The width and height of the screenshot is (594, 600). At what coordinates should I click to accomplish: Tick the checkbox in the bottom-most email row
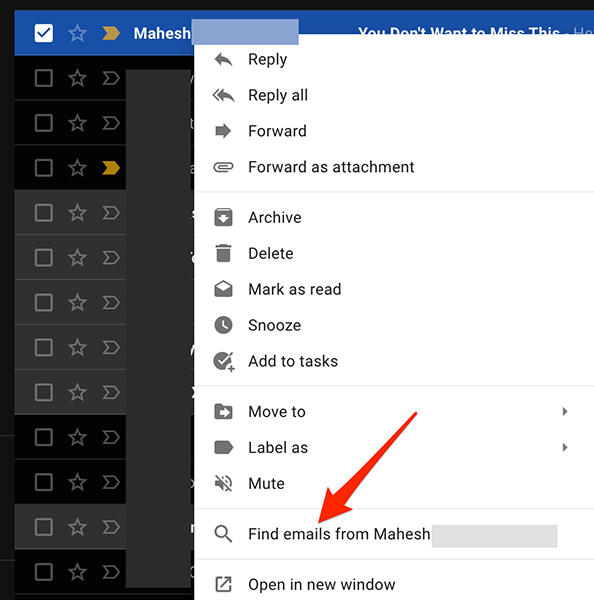tap(44, 572)
